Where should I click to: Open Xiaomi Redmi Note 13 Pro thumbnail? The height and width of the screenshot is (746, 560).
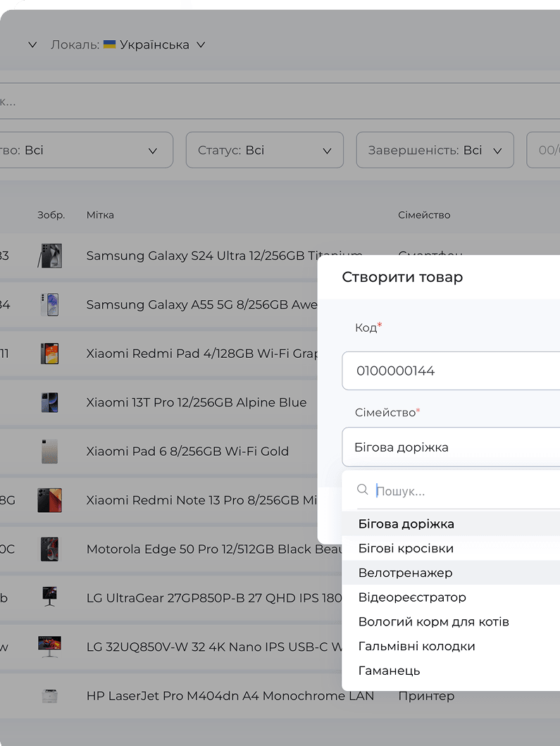point(49,500)
